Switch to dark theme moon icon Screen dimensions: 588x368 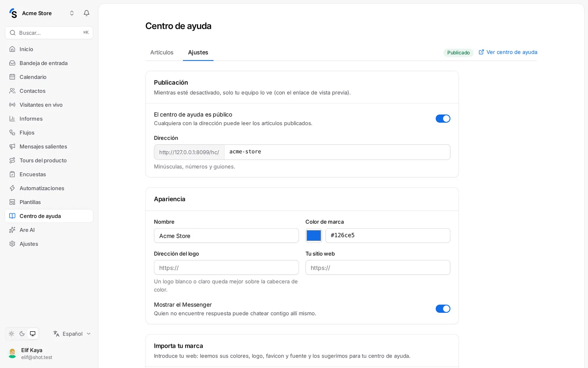tap(22, 334)
